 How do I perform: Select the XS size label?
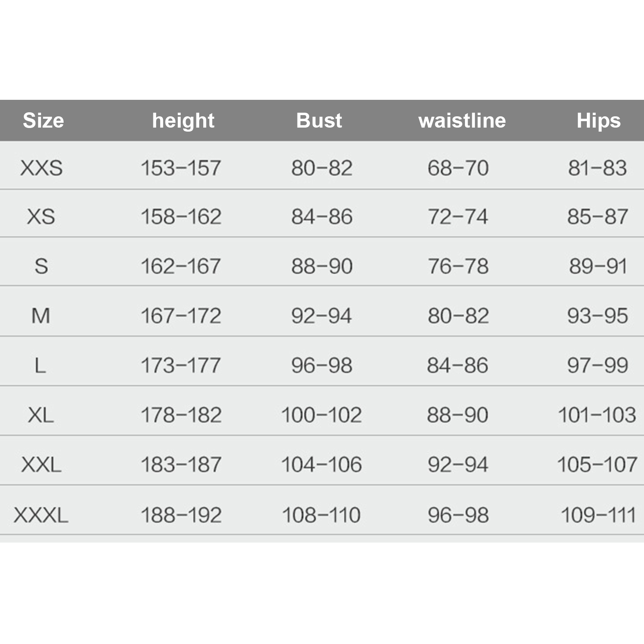[x=41, y=217]
